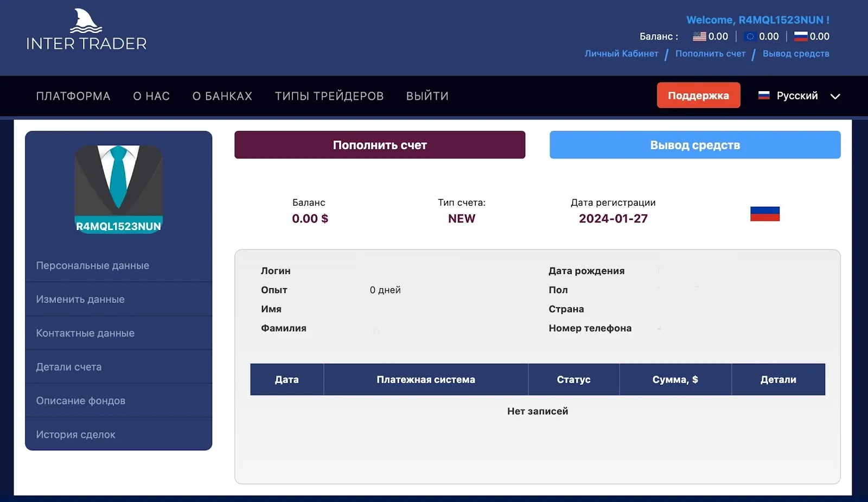Click the Дата table column header

(x=287, y=379)
